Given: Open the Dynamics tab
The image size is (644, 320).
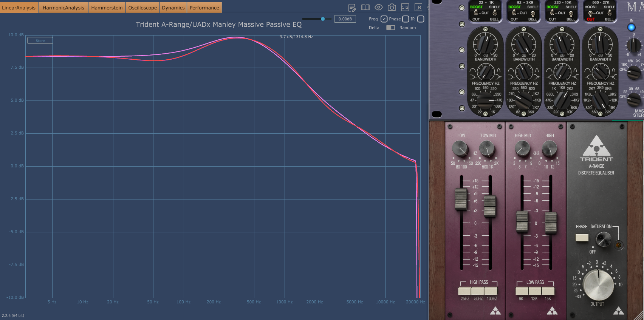Looking at the screenshot, I should click(x=173, y=8).
